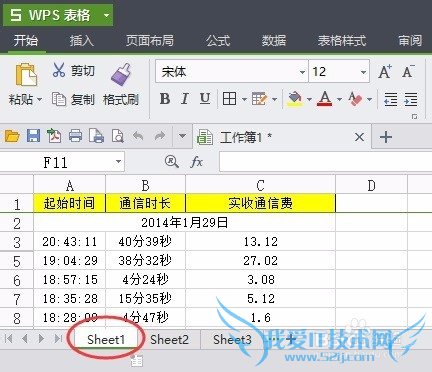
Task: Switch to the Sheet3 worksheet tab
Action: tap(232, 339)
